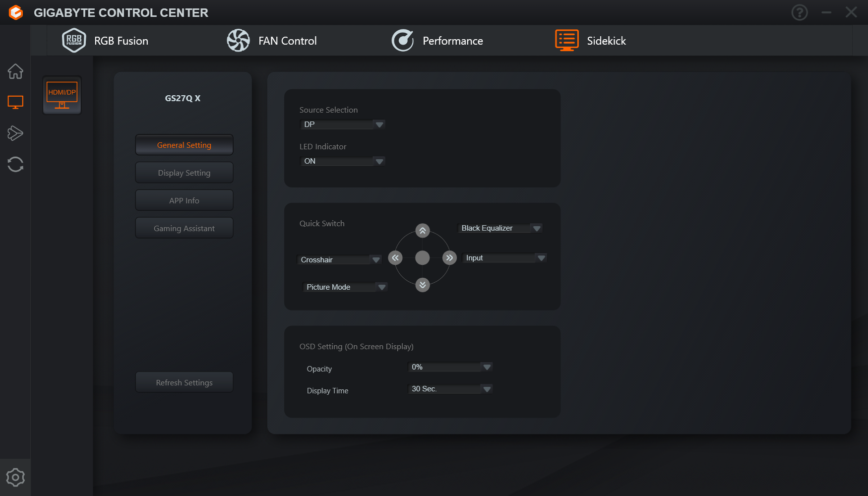
Task: Click the Sidekick monitor list icon
Action: click(567, 41)
